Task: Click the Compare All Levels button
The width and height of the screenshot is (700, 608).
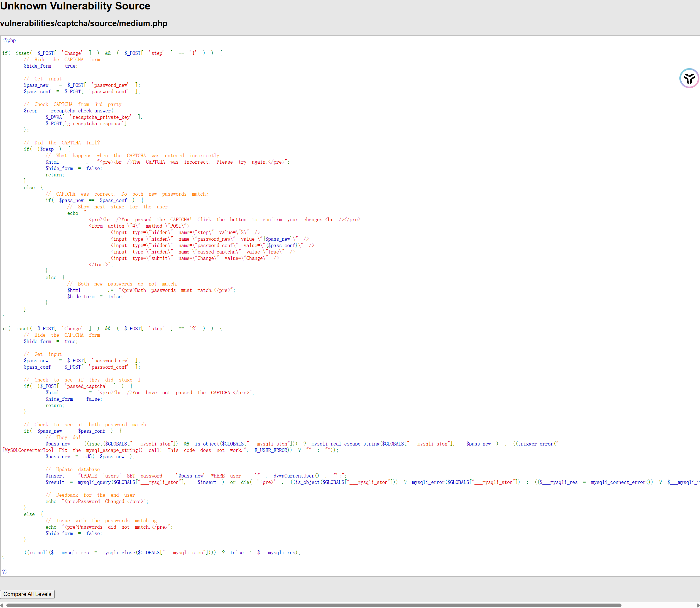Action: [x=27, y=594]
